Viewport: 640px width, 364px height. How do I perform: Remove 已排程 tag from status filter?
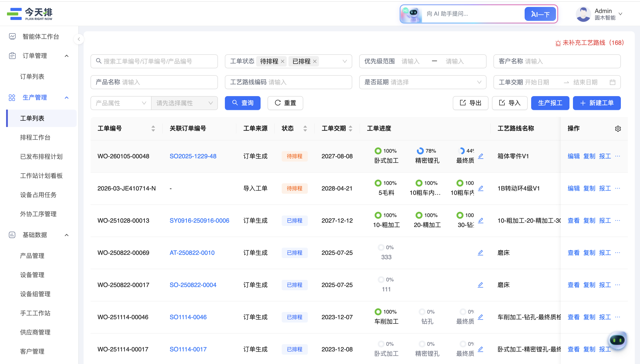click(315, 61)
